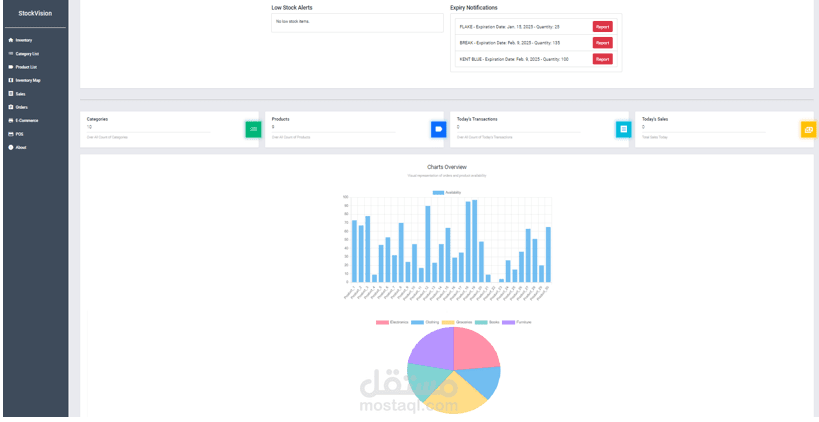Report the FLAKE expiry item
The height and width of the screenshot is (422, 819).
coord(602,27)
